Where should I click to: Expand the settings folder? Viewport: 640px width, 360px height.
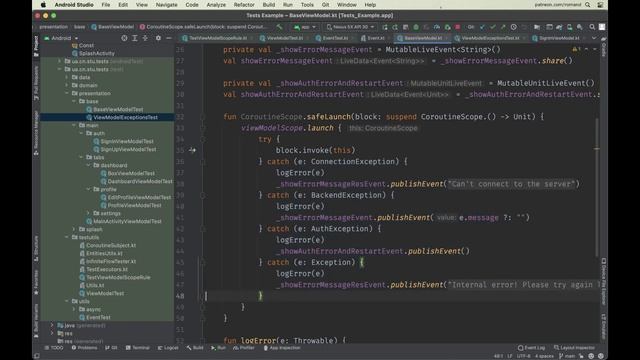click(89, 213)
